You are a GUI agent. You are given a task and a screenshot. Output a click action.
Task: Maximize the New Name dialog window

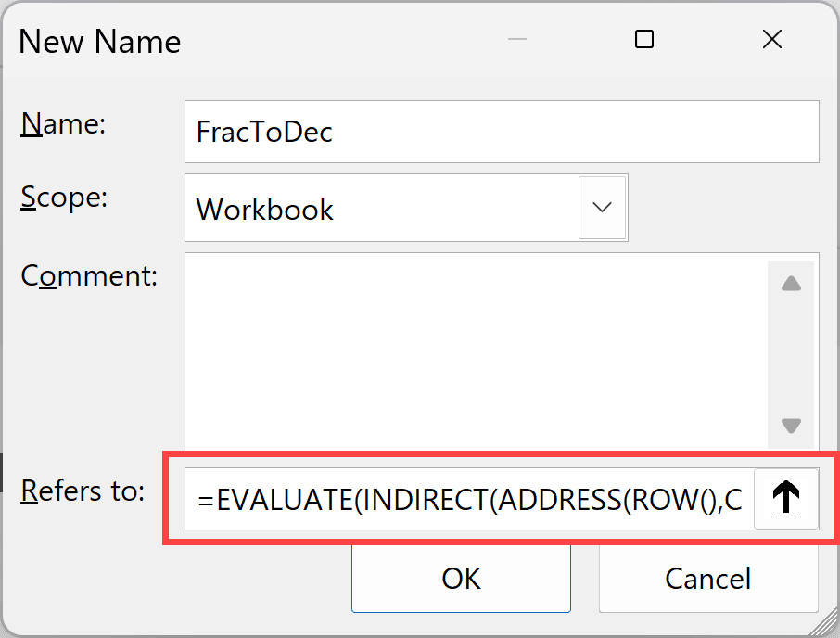643,40
